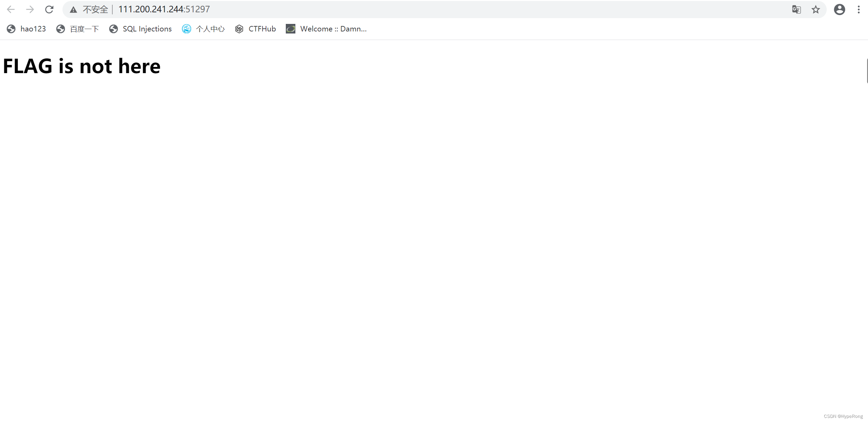
Task: Open the hao123 bookmark
Action: pos(26,29)
